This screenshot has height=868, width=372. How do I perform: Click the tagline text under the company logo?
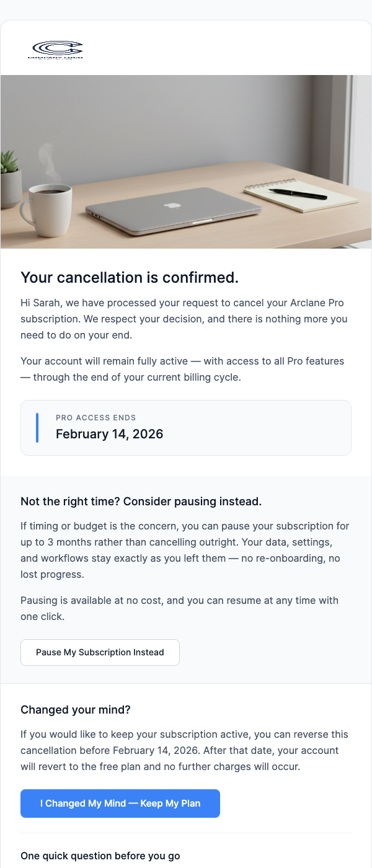(x=57, y=58)
